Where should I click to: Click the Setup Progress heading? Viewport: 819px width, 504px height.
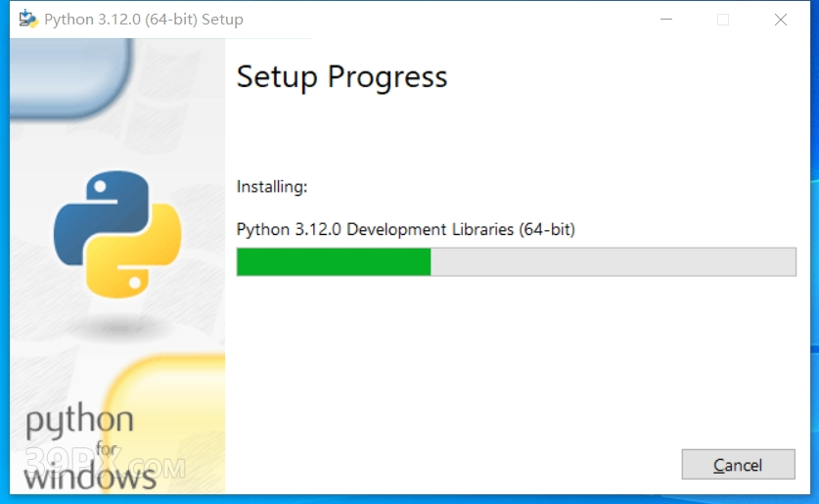point(342,77)
